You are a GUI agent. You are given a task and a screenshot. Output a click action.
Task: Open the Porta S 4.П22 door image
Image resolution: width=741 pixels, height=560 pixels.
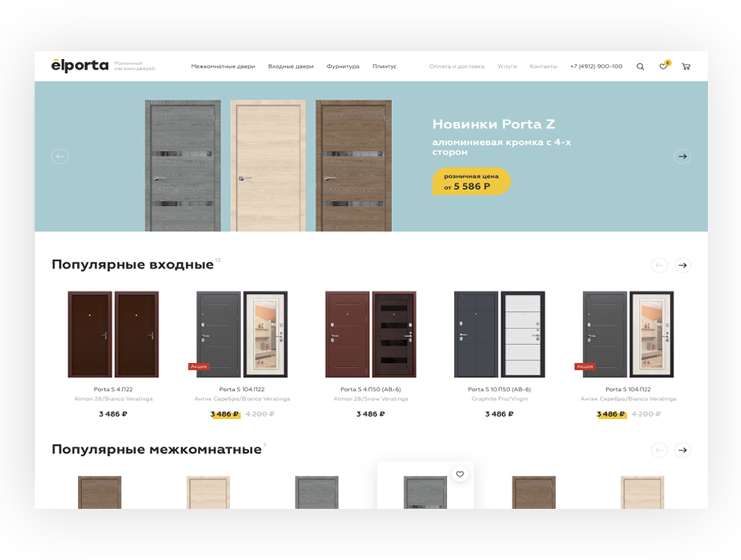(114, 334)
